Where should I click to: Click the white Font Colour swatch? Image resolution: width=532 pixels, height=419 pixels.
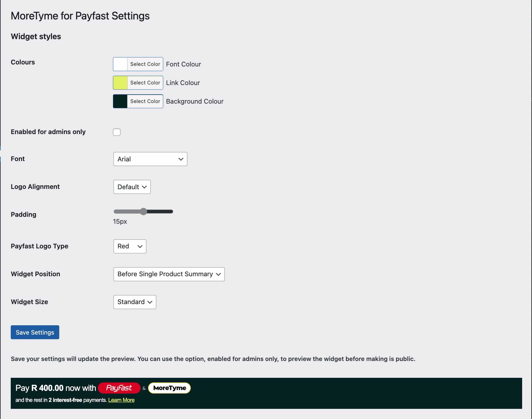click(x=120, y=64)
